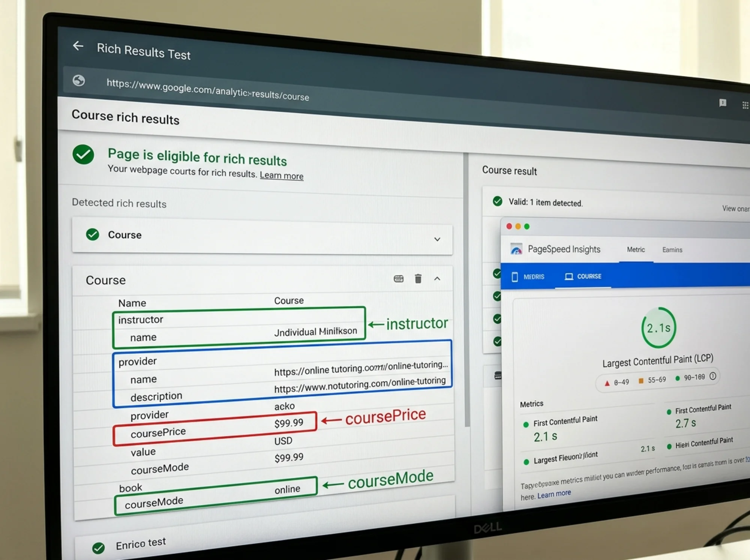Click the yellow dot of PageSpeed window
The image size is (750, 560).
[x=518, y=226]
